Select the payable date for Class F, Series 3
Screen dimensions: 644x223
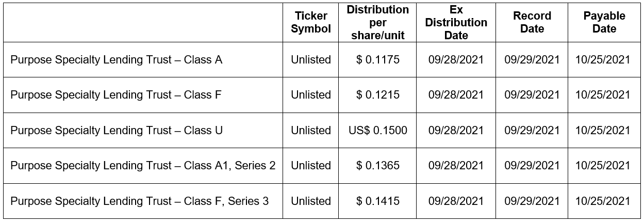[603, 201]
